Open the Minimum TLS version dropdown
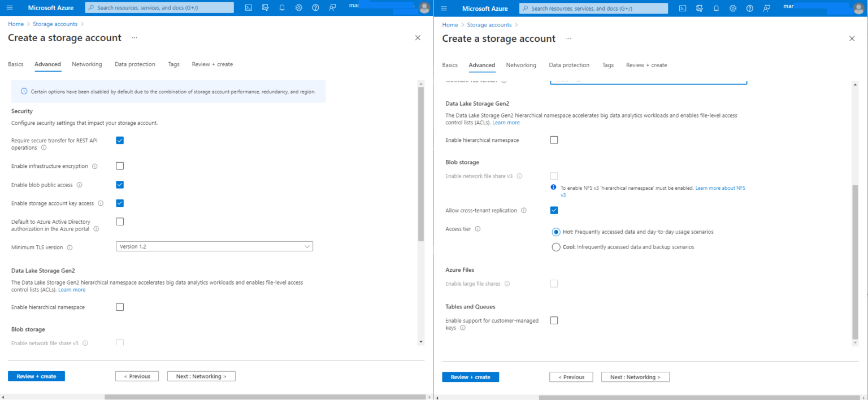Viewport: 868px width, 400px height. (x=214, y=246)
